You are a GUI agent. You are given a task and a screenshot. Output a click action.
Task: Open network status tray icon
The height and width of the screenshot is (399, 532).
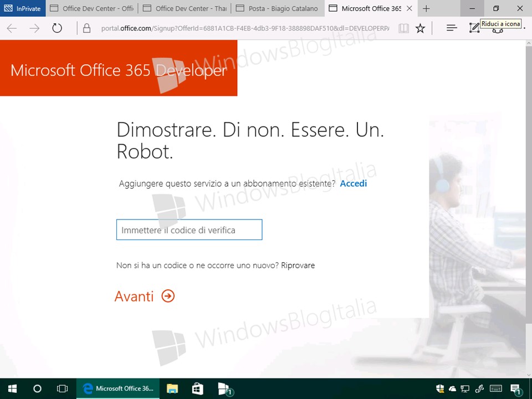click(465, 389)
